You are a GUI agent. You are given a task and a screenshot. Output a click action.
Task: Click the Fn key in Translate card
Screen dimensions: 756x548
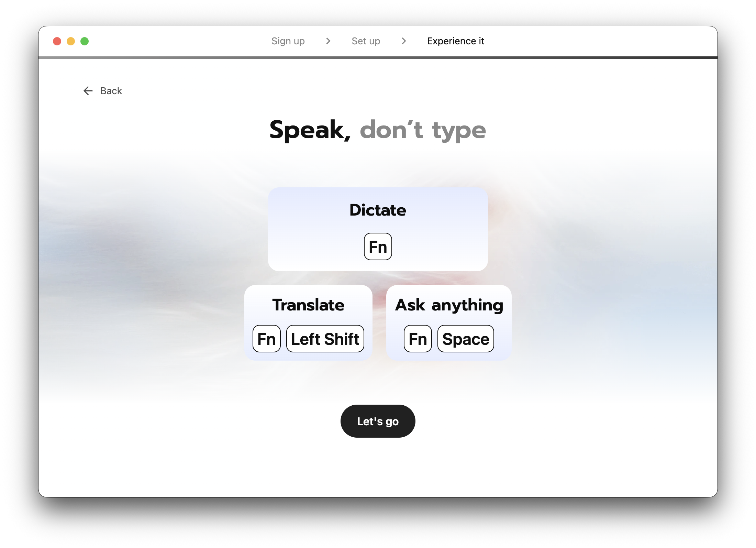(267, 339)
